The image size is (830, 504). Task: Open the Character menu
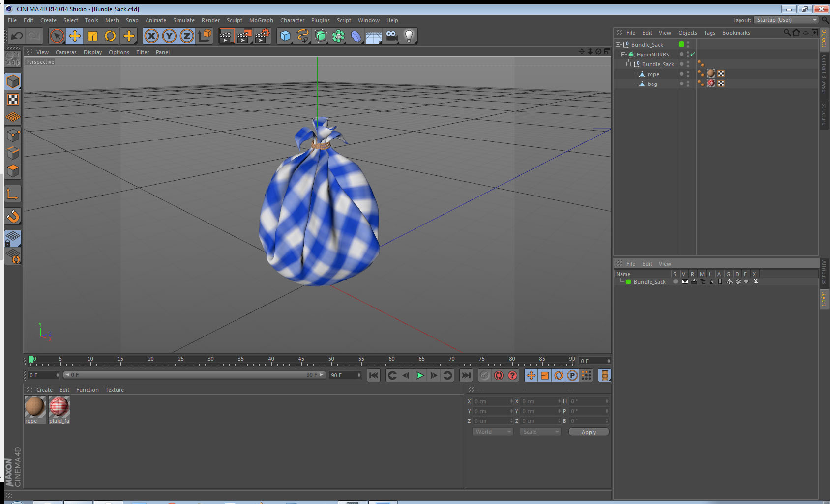(292, 20)
